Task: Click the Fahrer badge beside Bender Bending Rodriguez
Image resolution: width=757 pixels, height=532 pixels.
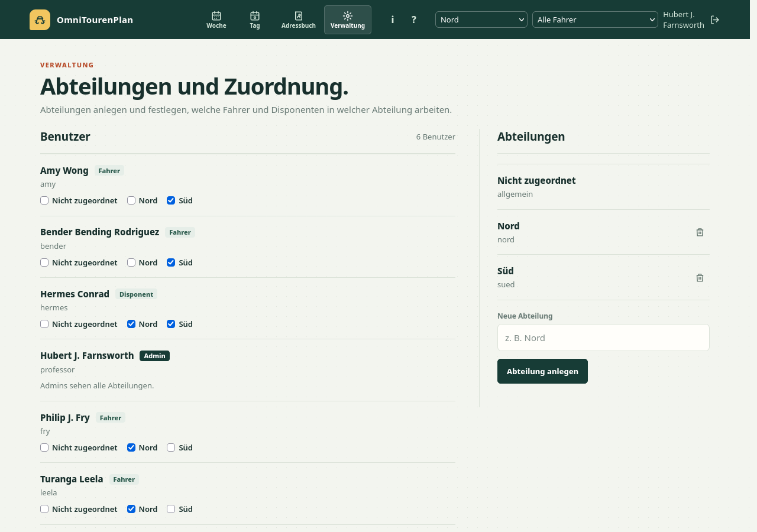Action: (180, 232)
